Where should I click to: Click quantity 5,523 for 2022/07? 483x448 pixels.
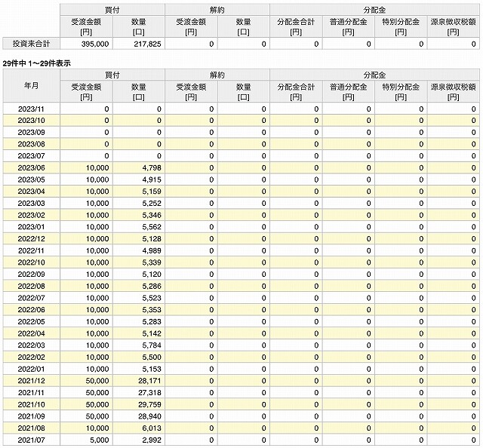(x=152, y=298)
